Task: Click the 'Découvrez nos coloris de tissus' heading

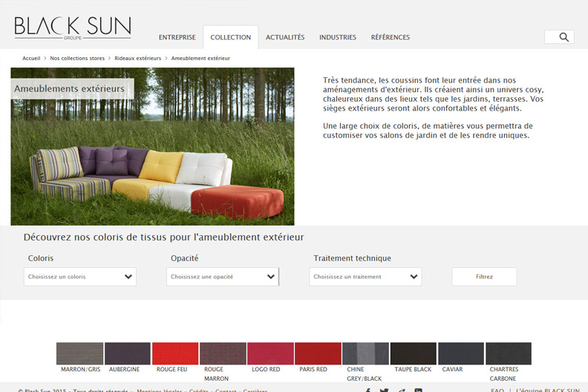Action: [x=163, y=237]
